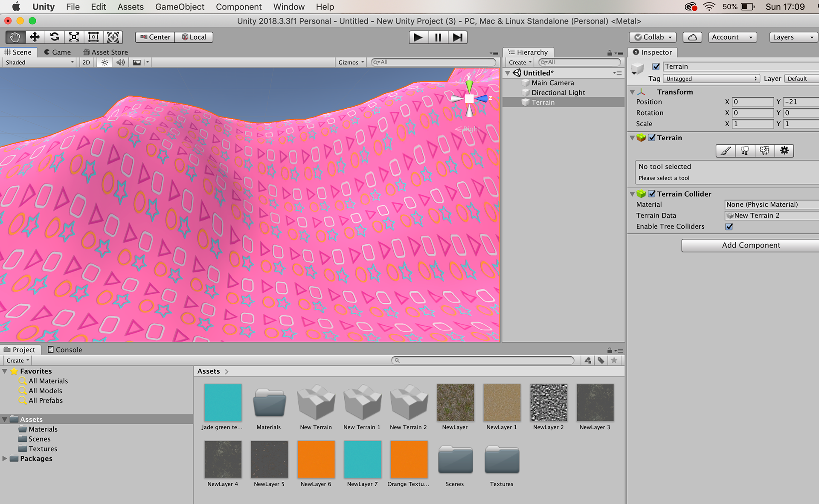Viewport: 819px width, 504px height.
Task: Select the Move tool
Action: coord(35,37)
